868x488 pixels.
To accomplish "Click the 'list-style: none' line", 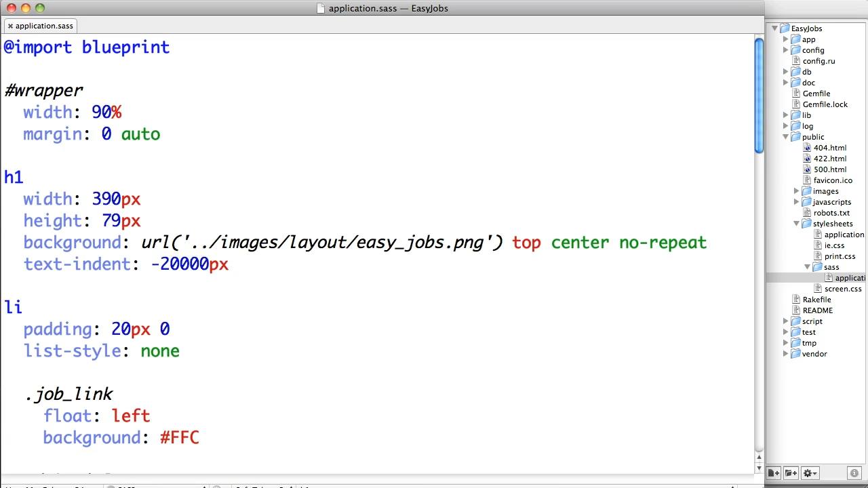I will [102, 351].
